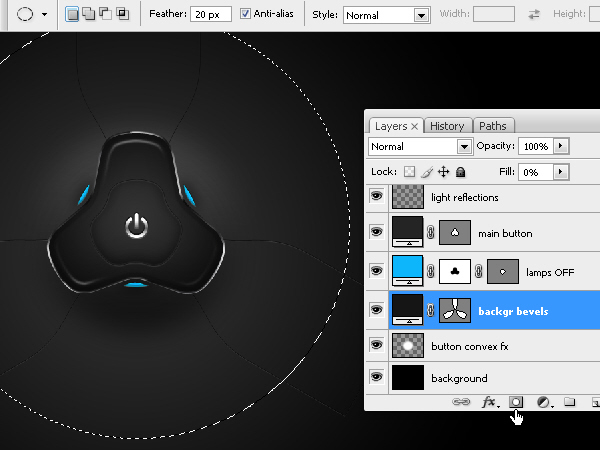Open the blend mode Normal dropdown
Screen dimensions: 600x450
[419, 146]
